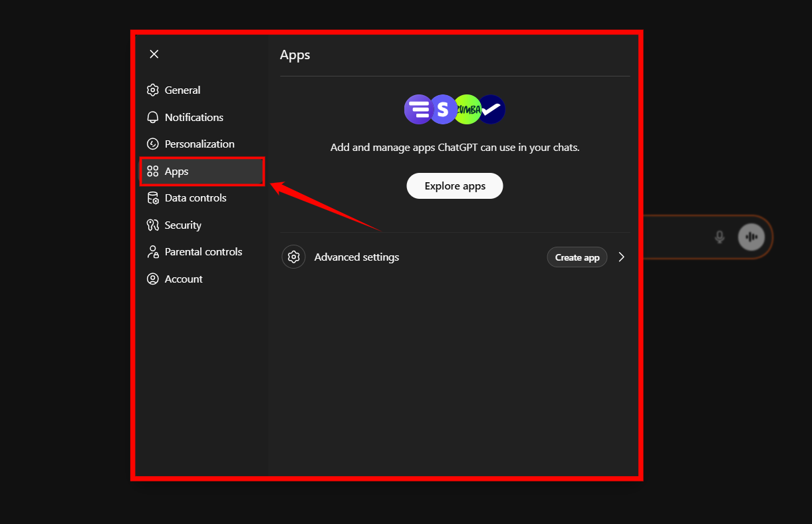Click the green Zumba app logo
The image size is (812, 524).
467,109
